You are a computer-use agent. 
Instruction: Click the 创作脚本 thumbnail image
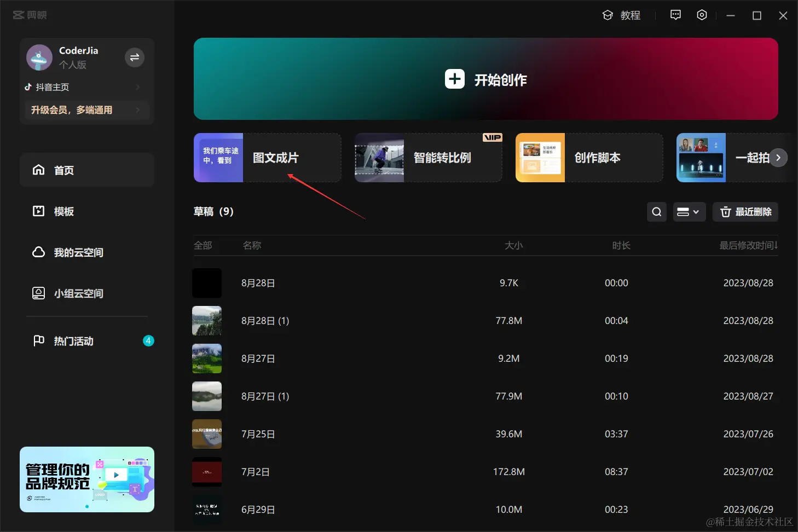[540, 158]
